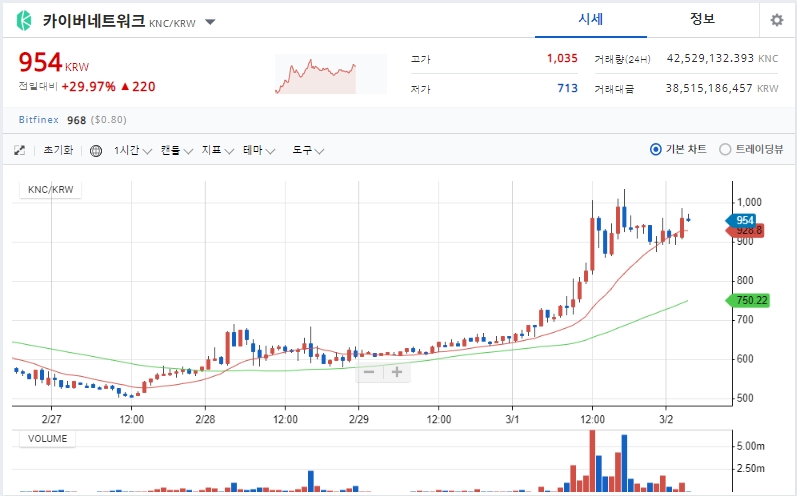This screenshot has width=797, height=496.
Task: Click the 1,000 price axis label
Action: (749, 202)
